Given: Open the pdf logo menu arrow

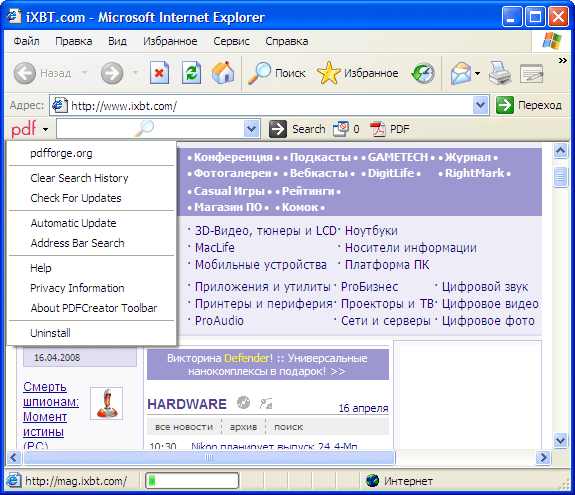Looking at the screenshot, I should 45,129.
